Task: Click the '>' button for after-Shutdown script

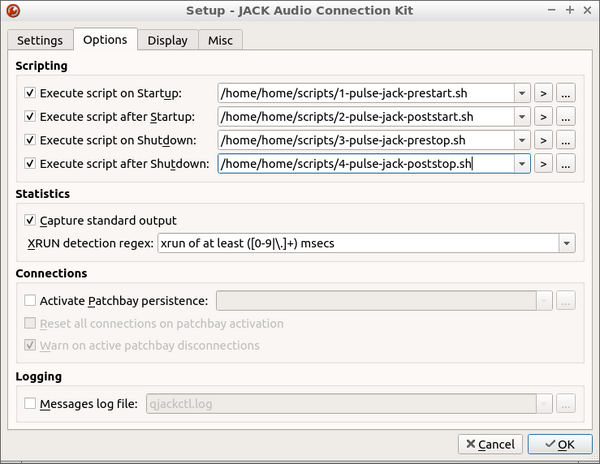Action: coord(544,163)
